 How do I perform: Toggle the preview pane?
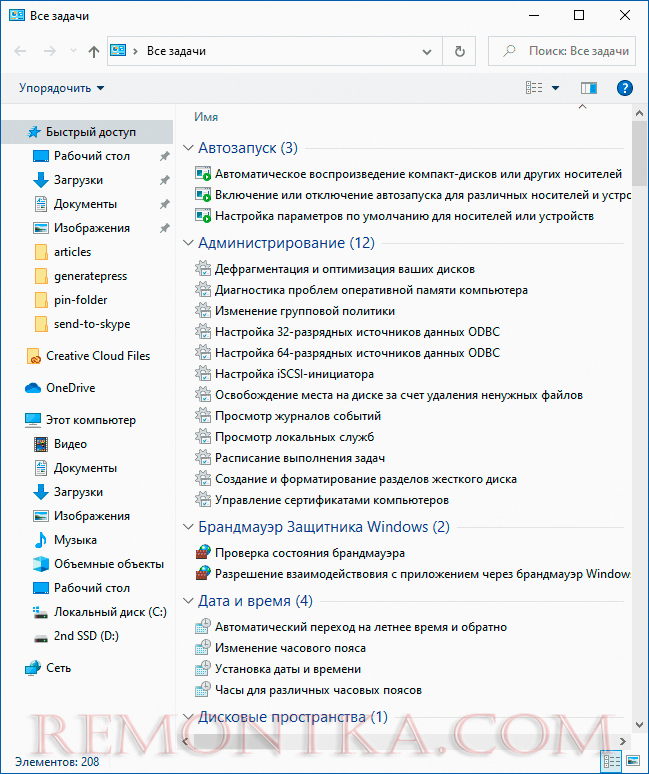[x=588, y=88]
